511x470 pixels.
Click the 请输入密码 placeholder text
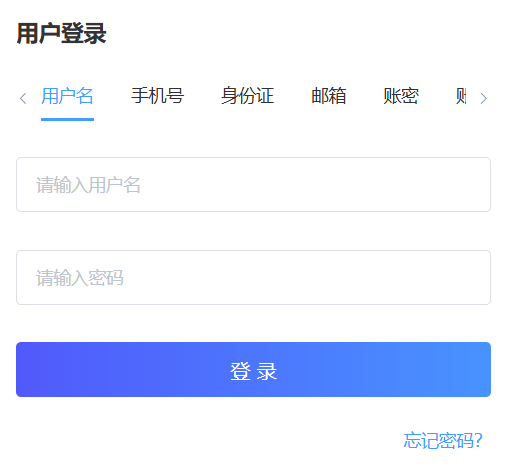pos(80,278)
